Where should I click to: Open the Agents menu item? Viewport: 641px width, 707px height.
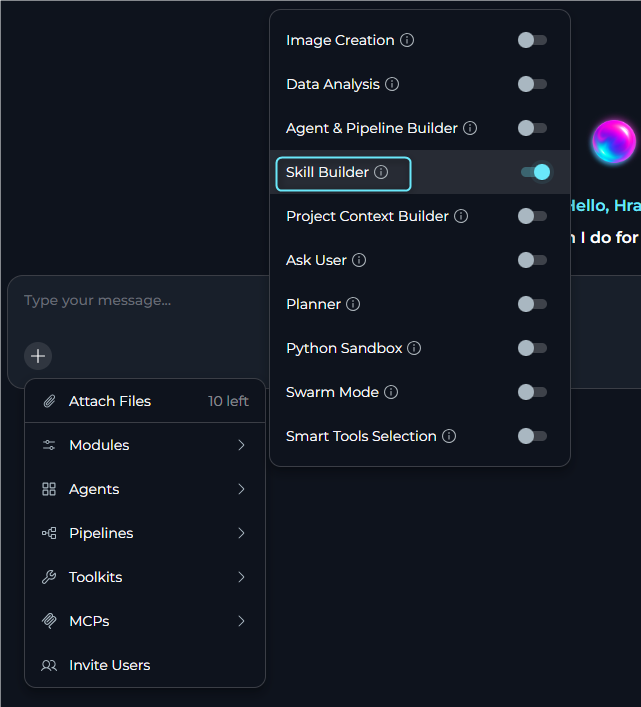tap(145, 489)
